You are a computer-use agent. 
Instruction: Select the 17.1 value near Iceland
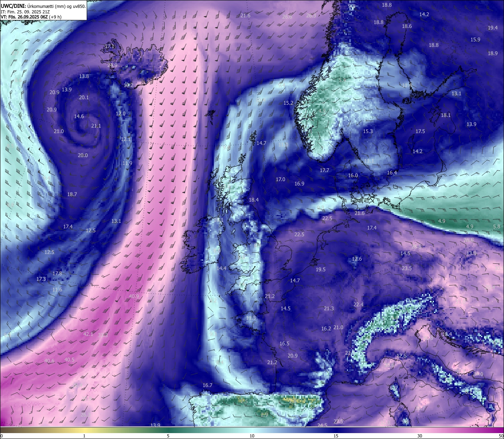pyautogui.click(x=109, y=46)
